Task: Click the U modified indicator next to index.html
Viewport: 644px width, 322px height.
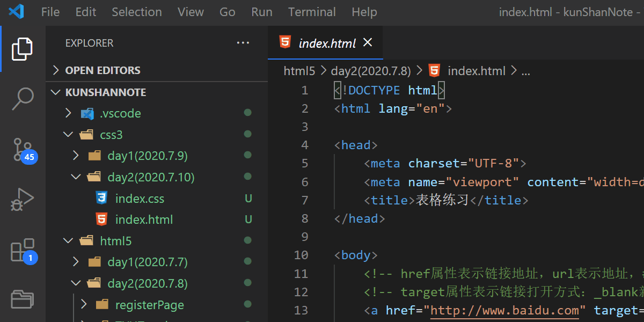Action: (248, 219)
